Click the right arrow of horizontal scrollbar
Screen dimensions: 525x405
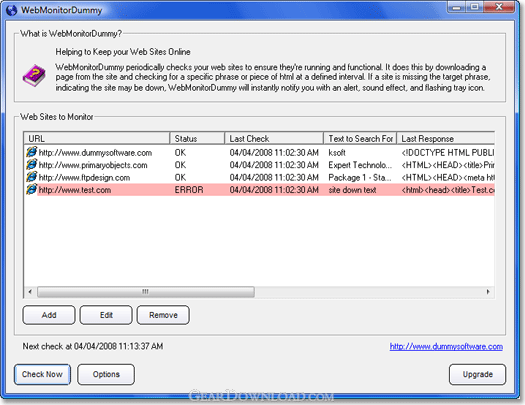pyautogui.click(x=488, y=292)
